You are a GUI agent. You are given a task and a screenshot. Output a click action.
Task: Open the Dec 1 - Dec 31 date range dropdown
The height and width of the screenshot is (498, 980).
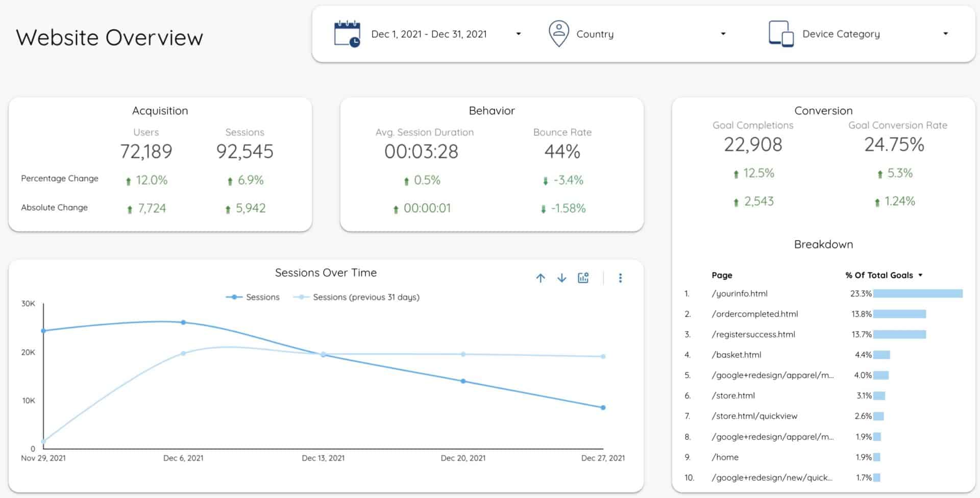519,33
